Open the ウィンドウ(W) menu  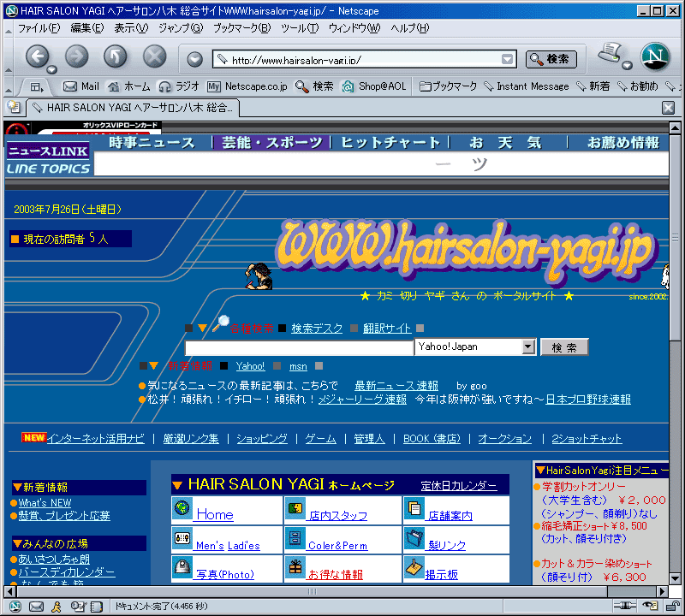tap(354, 28)
